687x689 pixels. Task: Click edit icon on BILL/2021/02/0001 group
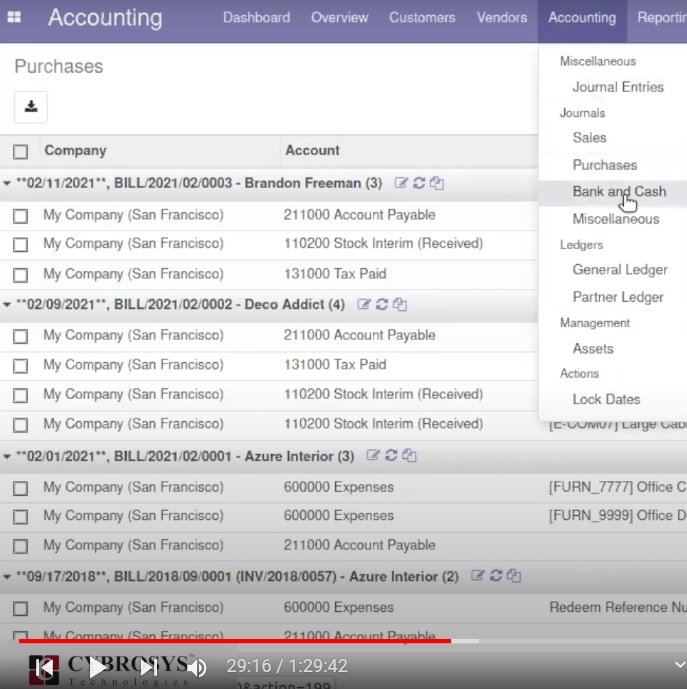click(373, 456)
